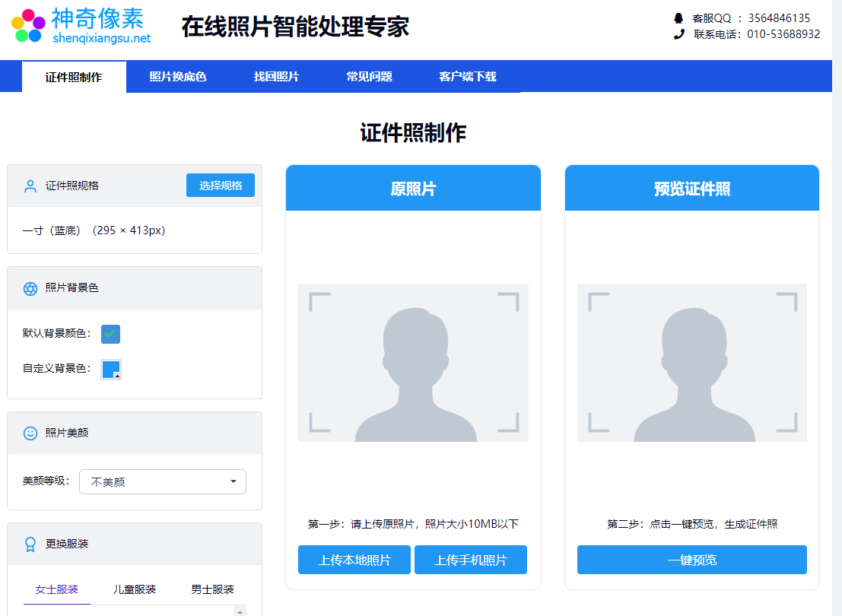The image size is (842, 616).
Task: Open the 自定义背景色 color picker swatch
Action: (111, 369)
